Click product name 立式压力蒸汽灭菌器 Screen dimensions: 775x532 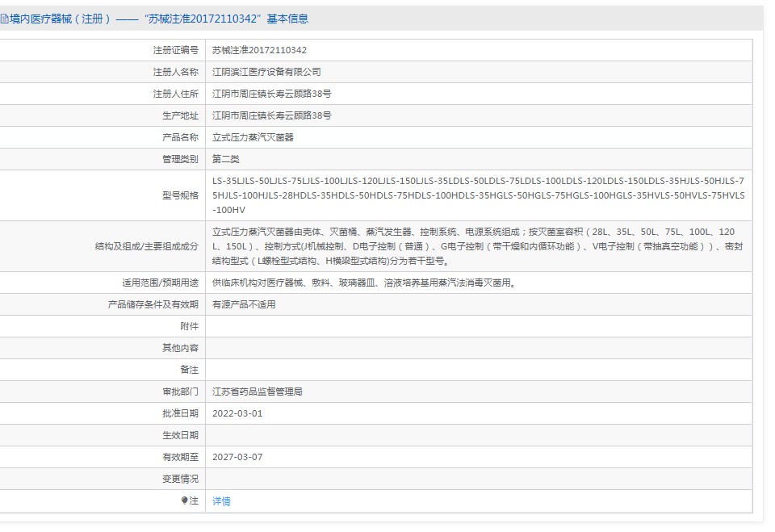[253, 137]
